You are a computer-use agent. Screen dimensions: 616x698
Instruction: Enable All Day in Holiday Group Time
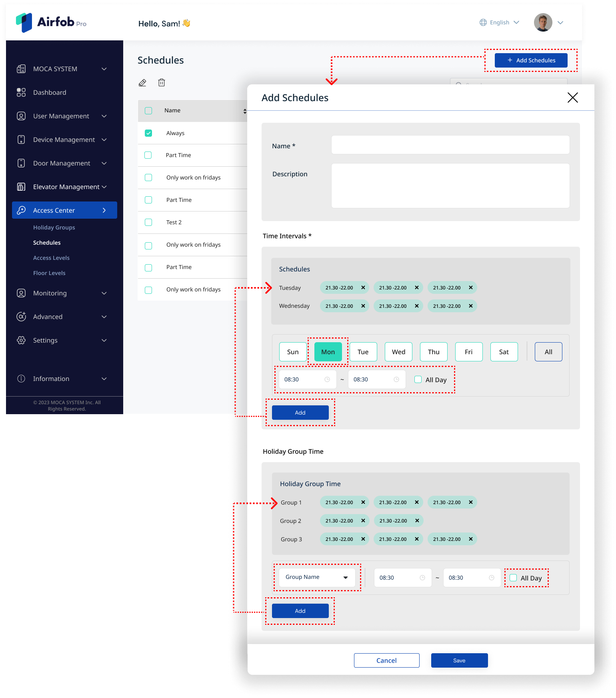click(513, 578)
